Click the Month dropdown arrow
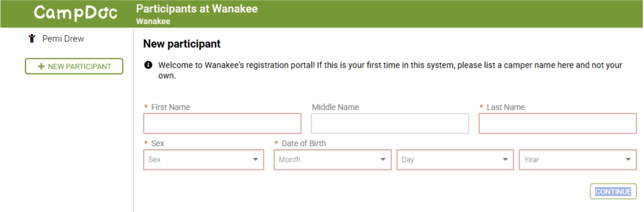 (x=383, y=159)
